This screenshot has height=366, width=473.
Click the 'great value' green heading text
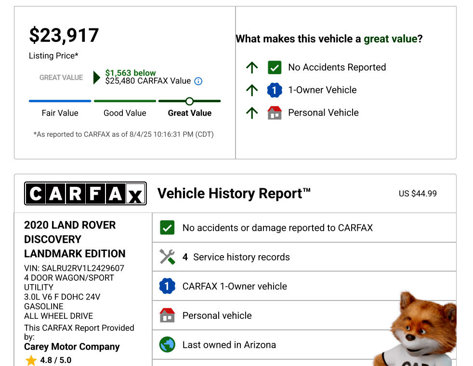click(390, 39)
